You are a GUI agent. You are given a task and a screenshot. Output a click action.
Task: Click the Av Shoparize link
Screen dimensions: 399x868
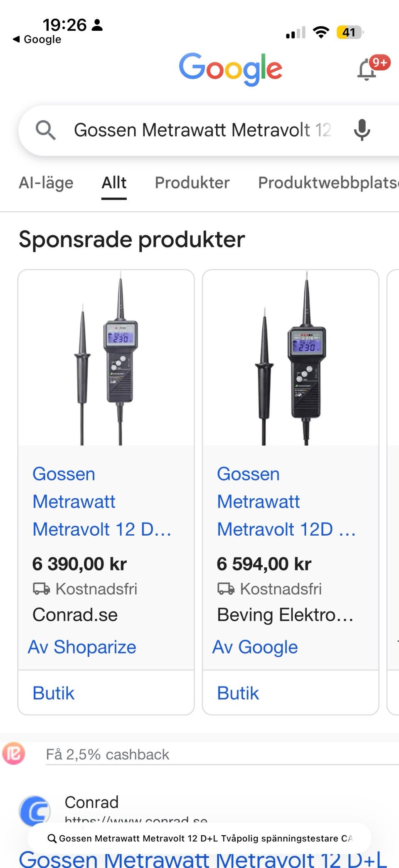(x=82, y=647)
